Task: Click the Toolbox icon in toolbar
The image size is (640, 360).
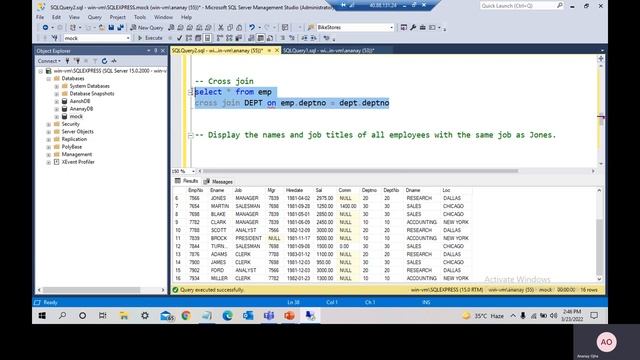Action: pos(422,27)
